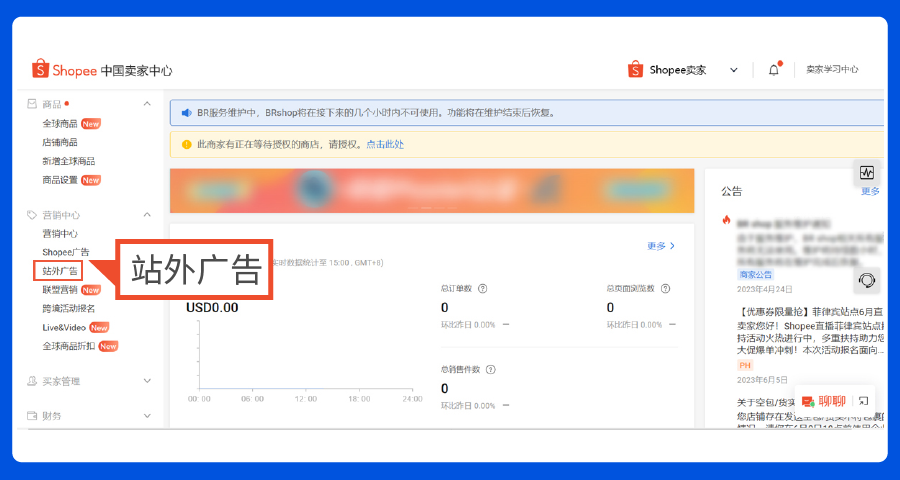Open the promotional banner
The image size is (900, 480).
432,191
